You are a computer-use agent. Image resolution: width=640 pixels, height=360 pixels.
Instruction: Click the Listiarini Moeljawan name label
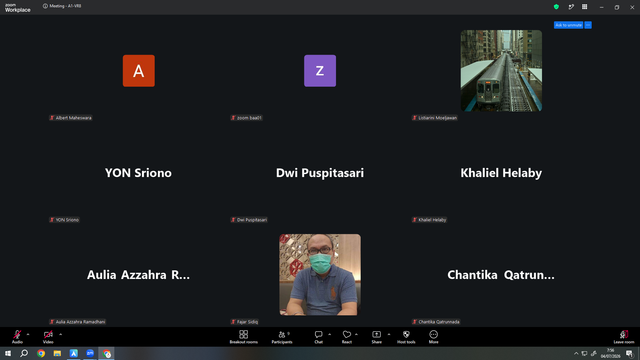coord(434,118)
